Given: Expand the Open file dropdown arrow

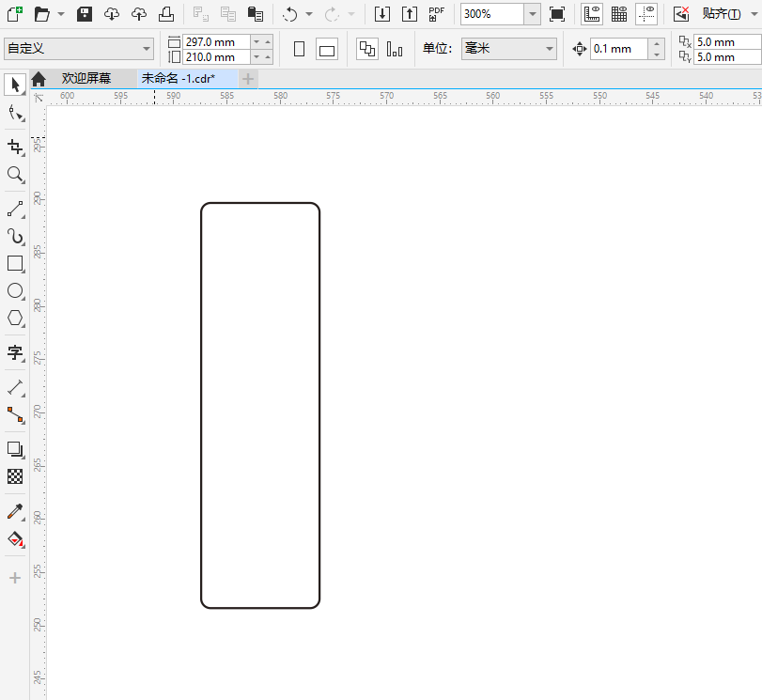Looking at the screenshot, I should [x=61, y=14].
